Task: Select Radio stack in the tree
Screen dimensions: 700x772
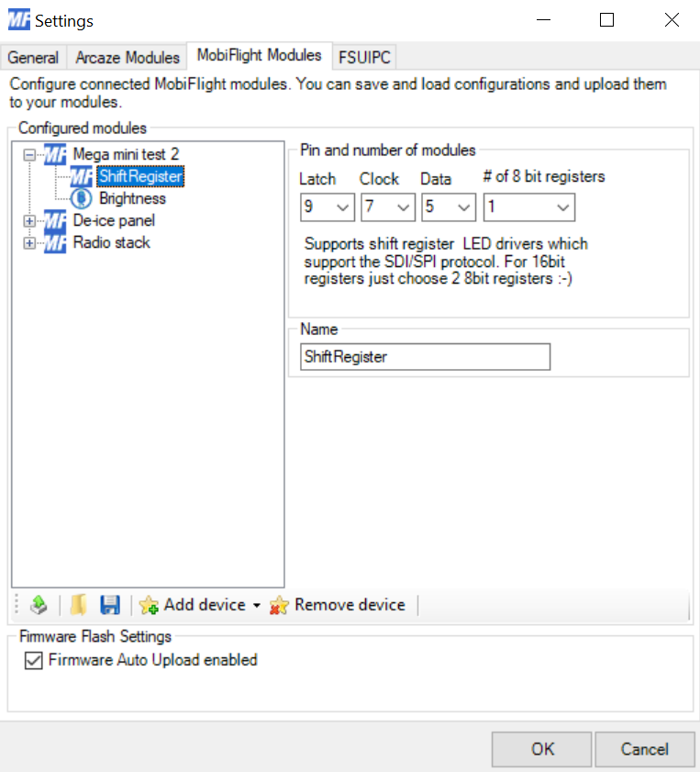Action: point(111,242)
